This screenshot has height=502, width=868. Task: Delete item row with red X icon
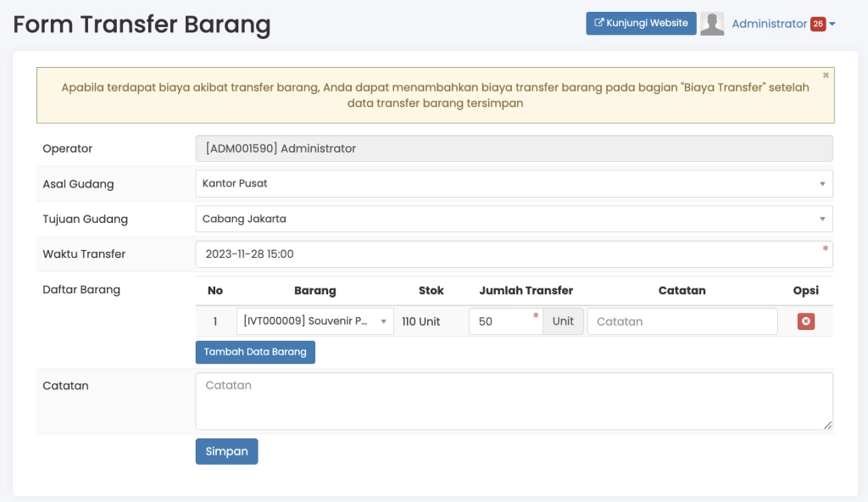[x=805, y=321]
